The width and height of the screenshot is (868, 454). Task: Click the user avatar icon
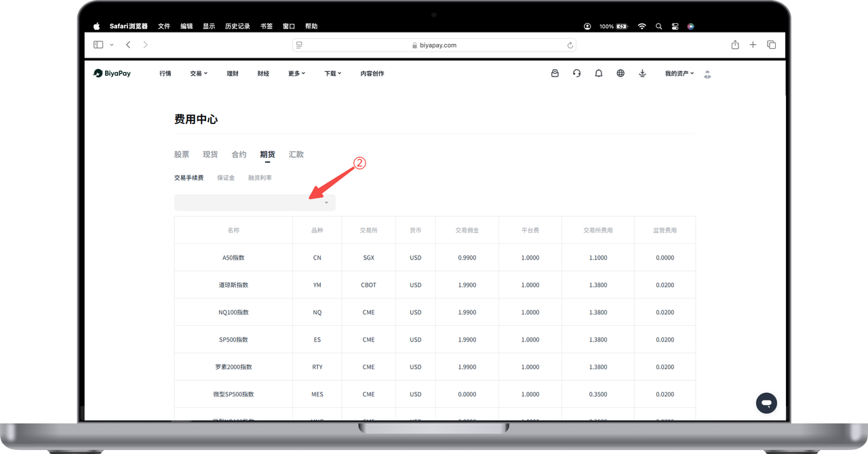point(707,73)
